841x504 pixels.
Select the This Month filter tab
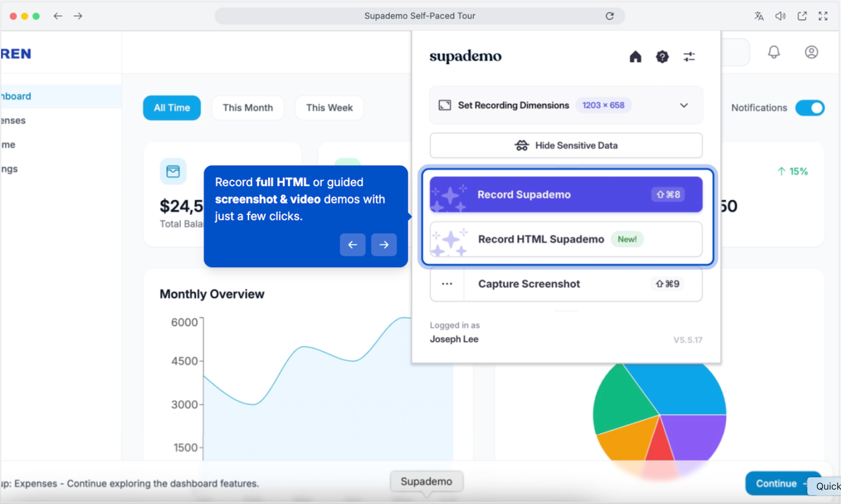[x=248, y=108]
